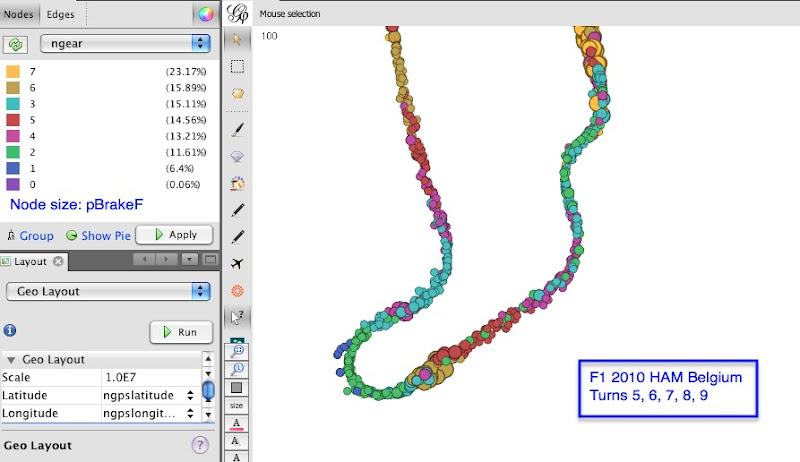Click the Run layout button
Image resolution: width=800 pixels, height=462 pixels.
point(181,332)
